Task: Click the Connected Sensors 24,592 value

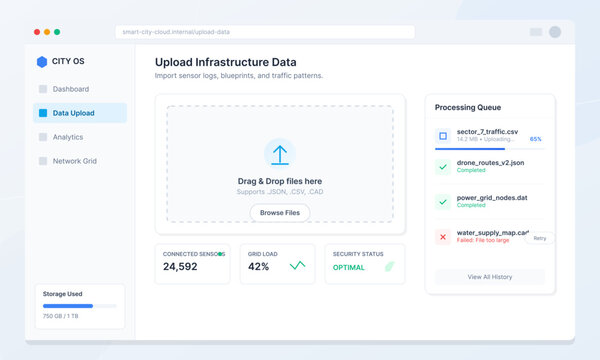Action: 180,267
